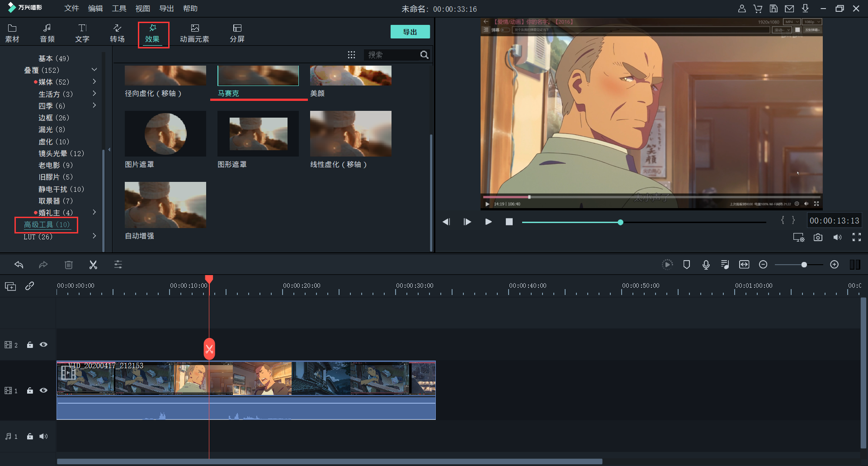Viewport: 868px width, 466px height.
Task: Open the shopping cart icon
Action: [x=758, y=9]
